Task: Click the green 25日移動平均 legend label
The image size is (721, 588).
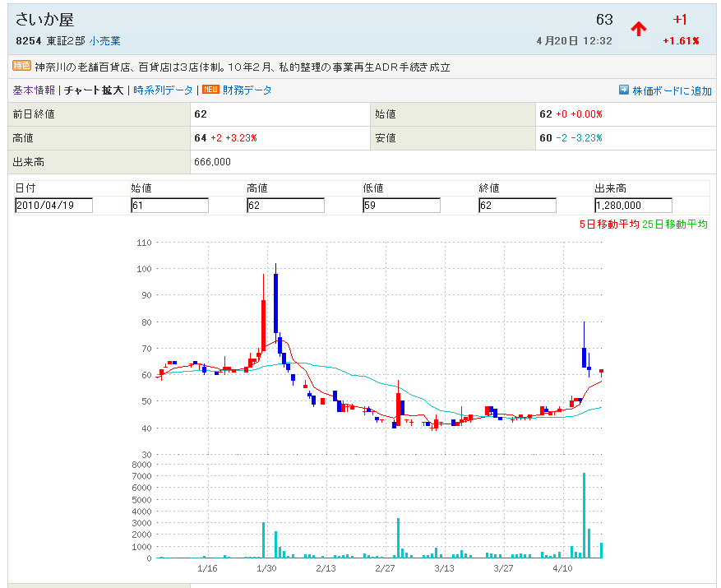Action: [x=675, y=225]
